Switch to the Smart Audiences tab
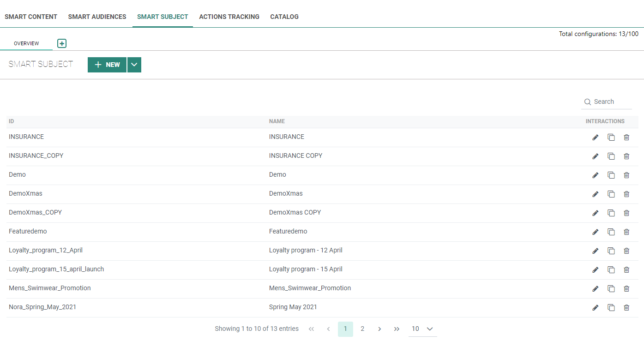The width and height of the screenshot is (644, 341). point(97,17)
